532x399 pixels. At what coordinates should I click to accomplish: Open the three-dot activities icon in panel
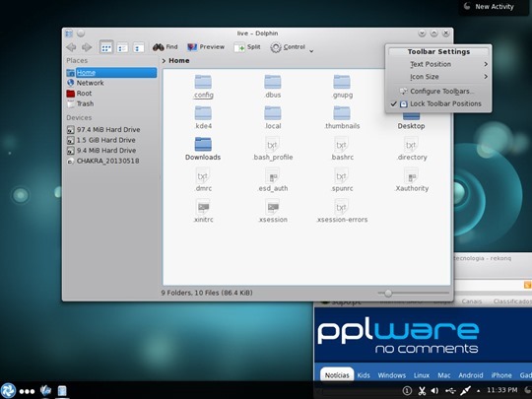[28, 391]
